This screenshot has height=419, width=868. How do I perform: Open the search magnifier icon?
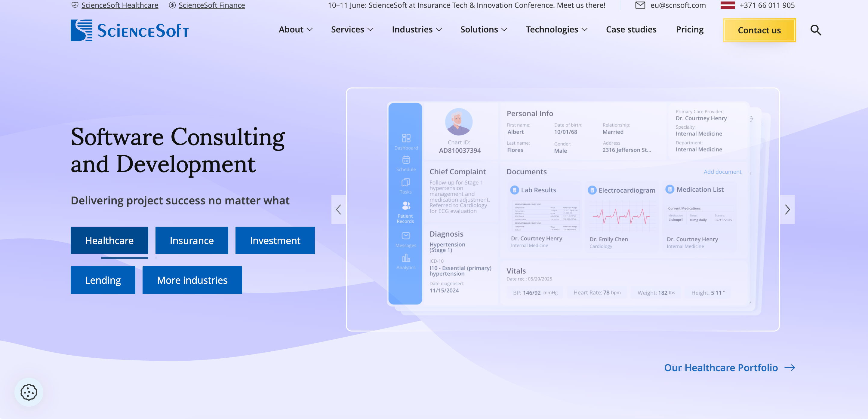pyautogui.click(x=816, y=30)
